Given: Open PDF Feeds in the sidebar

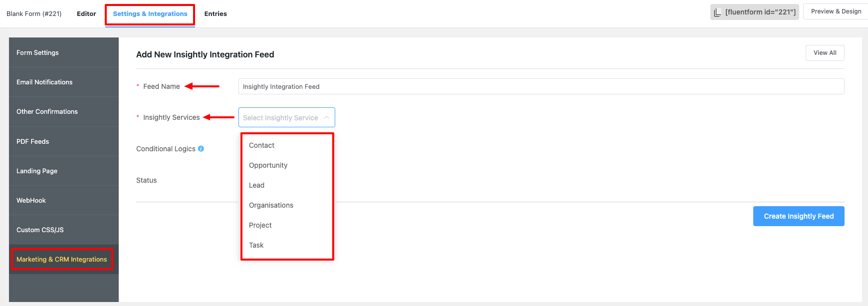Looking at the screenshot, I should 64,141.
